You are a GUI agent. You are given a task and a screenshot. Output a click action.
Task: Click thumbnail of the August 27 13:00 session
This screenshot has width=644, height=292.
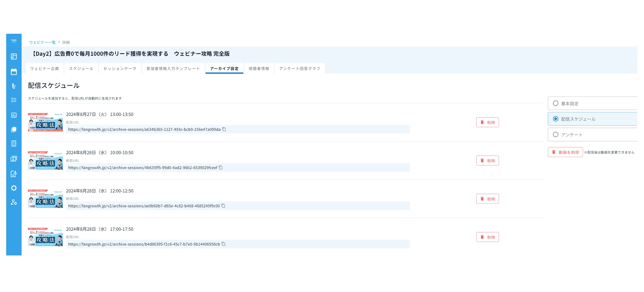pyautogui.click(x=45, y=122)
